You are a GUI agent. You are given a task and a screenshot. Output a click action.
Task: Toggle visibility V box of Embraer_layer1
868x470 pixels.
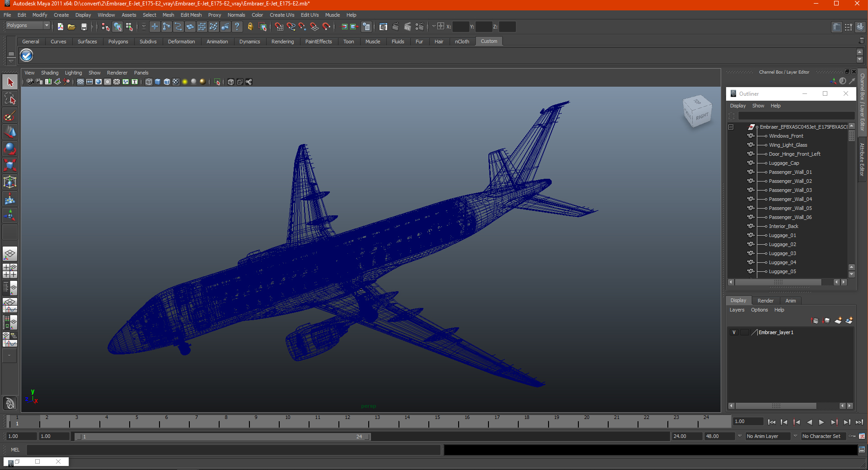[x=734, y=332]
